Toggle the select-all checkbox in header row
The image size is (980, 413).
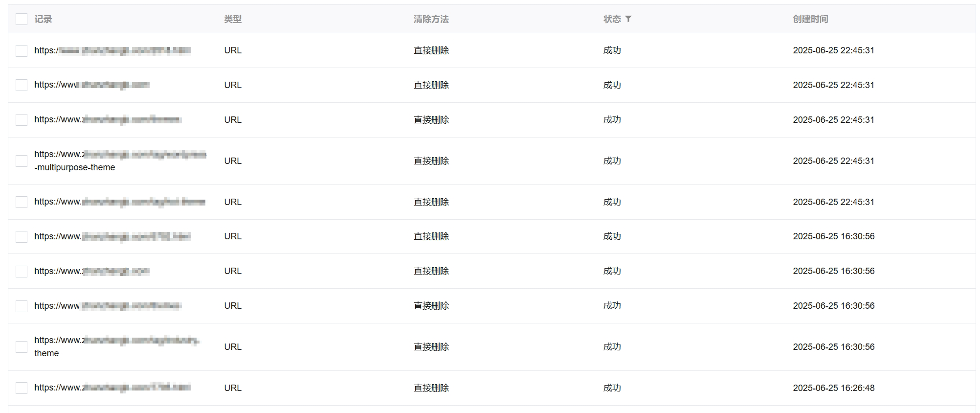click(21, 19)
